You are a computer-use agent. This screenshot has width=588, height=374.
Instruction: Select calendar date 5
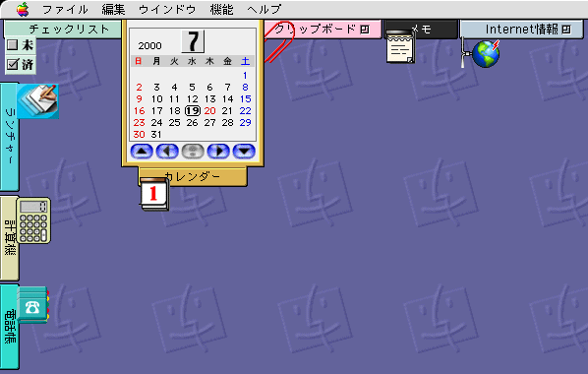coord(192,88)
